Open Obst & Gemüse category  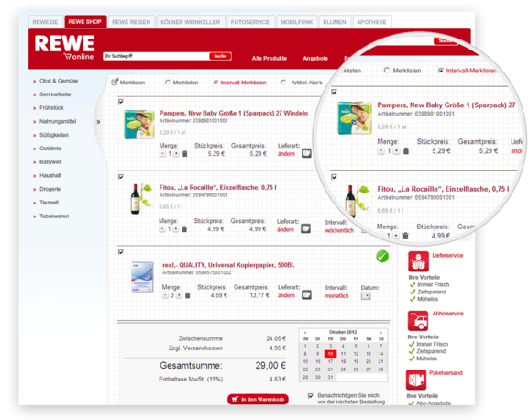pyautogui.click(x=59, y=81)
